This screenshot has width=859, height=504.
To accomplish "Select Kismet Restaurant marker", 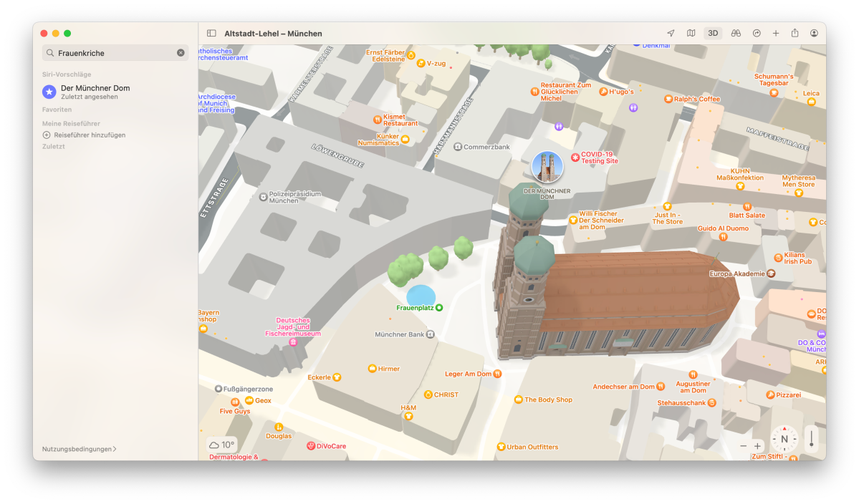I will click(x=378, y=120).
